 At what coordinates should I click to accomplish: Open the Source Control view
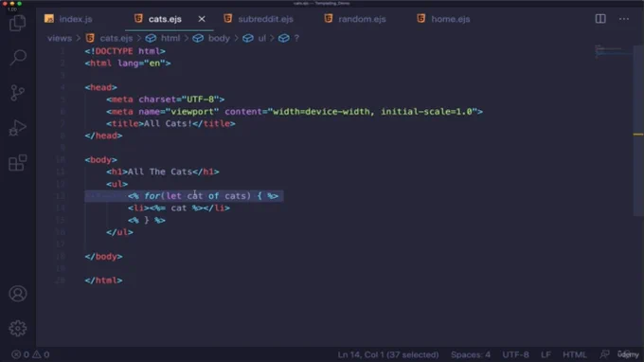pyautogui.click(x=18, y=93)
